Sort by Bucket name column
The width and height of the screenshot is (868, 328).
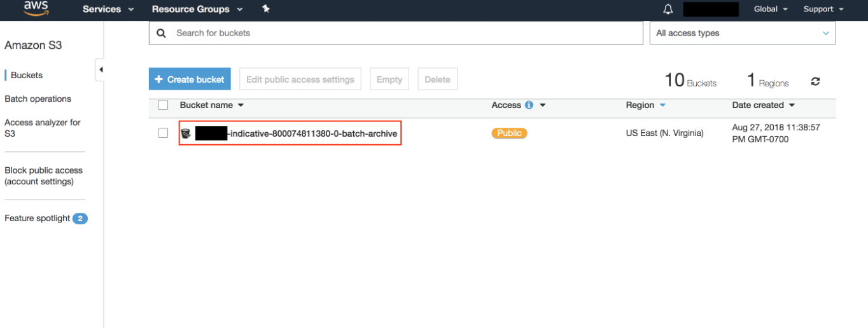click(x=212, y=105)
